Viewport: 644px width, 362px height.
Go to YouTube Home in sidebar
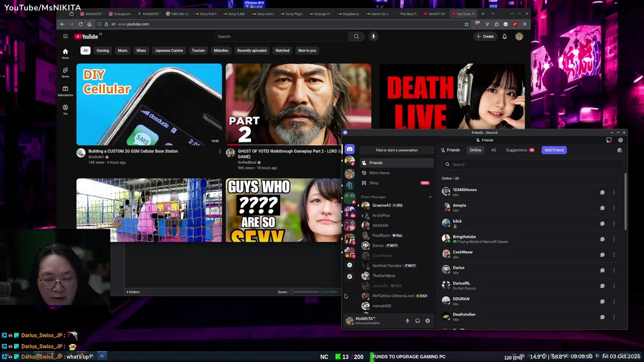coord(65,53)
